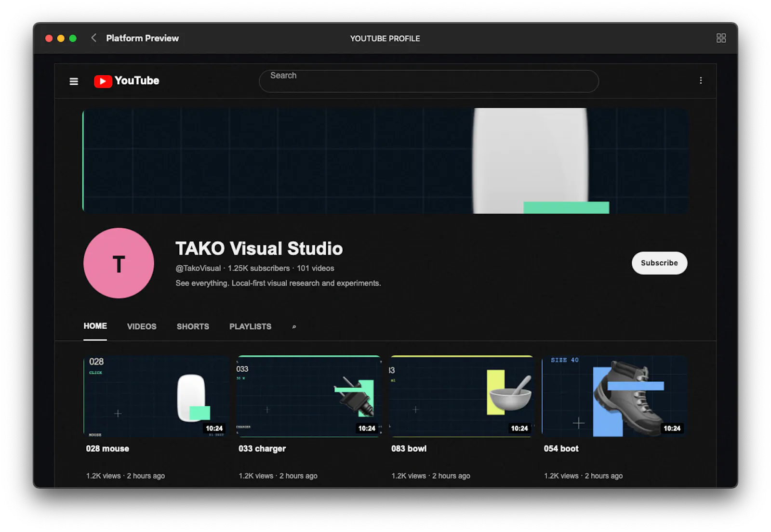Click the '1.25K subscribers' text

[259, 268]
